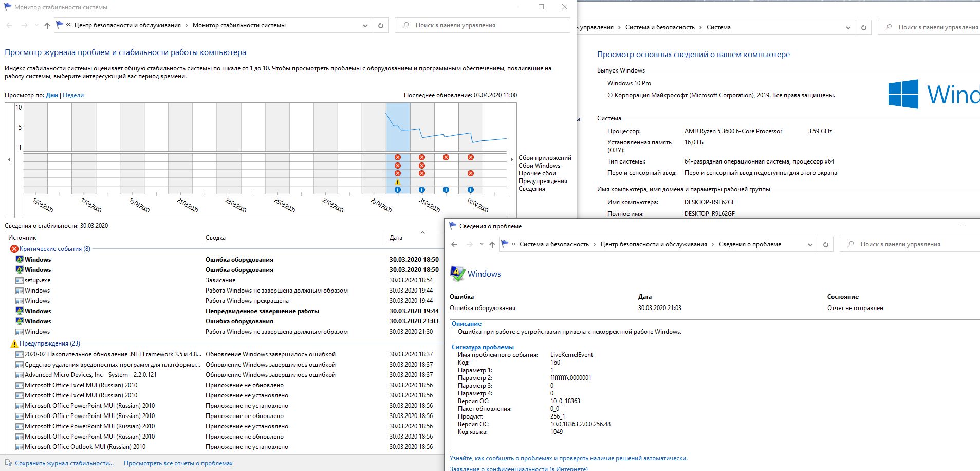
Task: Select Windows failure icon for 30.03.2020
Action: tap(398, 166)
